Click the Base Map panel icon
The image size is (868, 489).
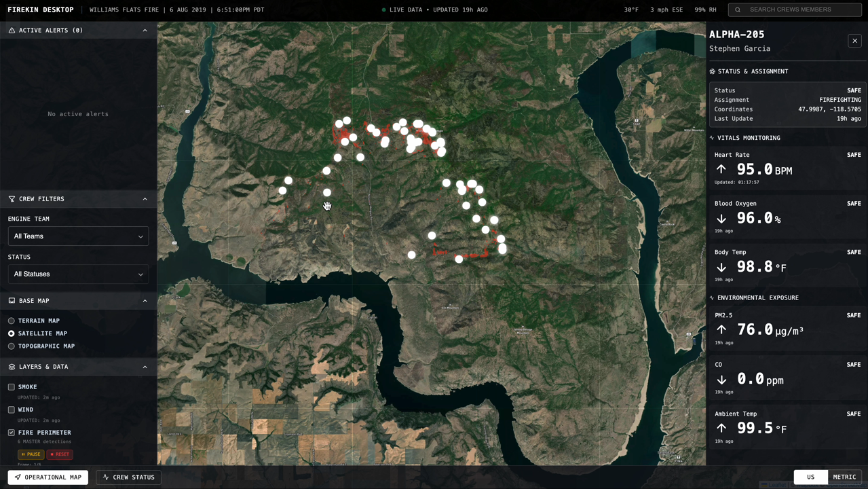(12, 301)
